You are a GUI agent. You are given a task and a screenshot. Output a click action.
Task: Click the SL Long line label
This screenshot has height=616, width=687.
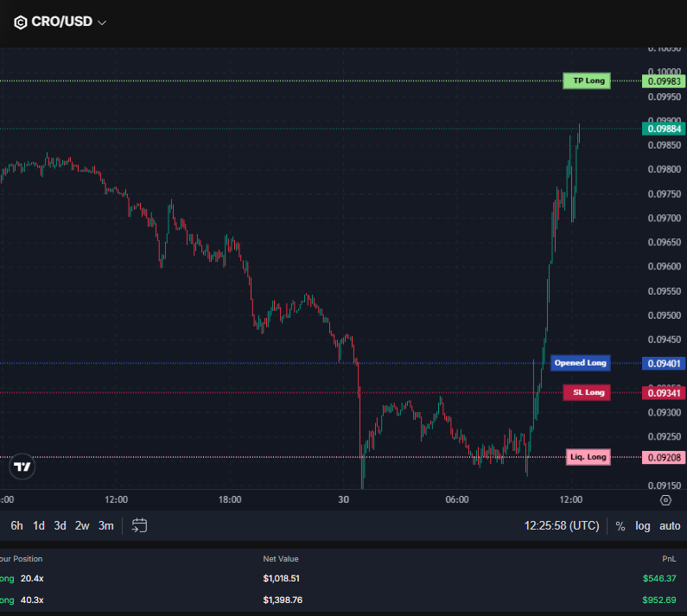tap(587, 392)
